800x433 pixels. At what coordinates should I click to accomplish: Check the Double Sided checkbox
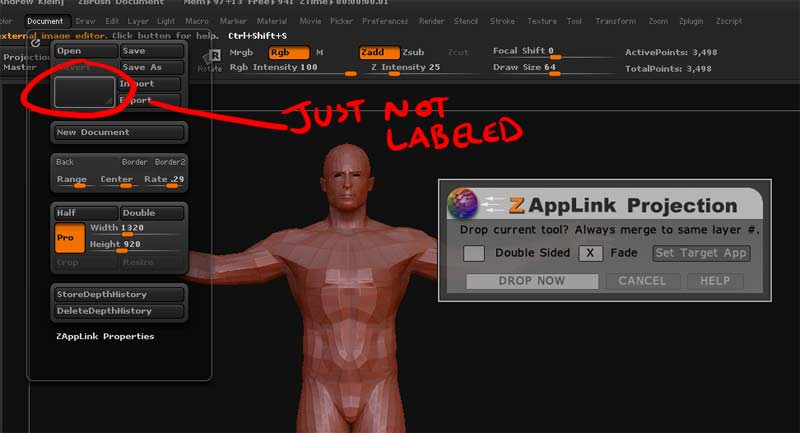[473, 253]
